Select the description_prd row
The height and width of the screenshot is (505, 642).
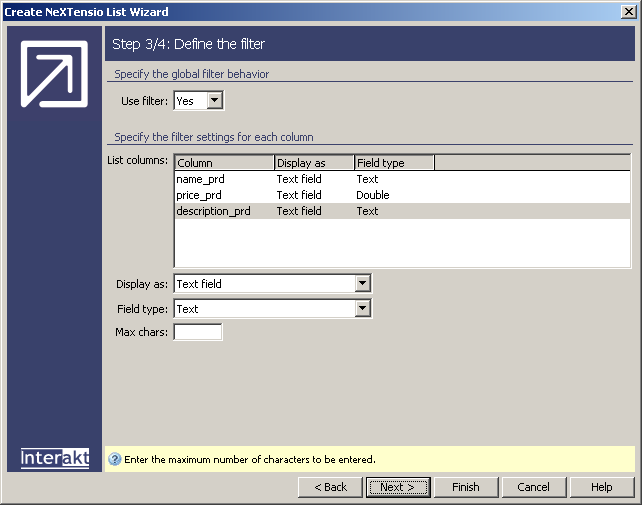pos(213,211)
